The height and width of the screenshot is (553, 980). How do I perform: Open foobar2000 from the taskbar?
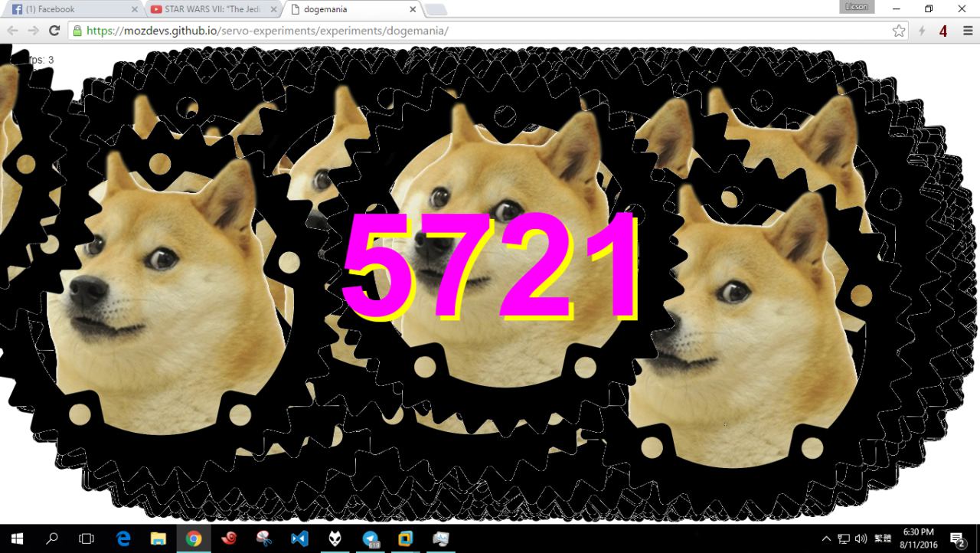point(335,538)
